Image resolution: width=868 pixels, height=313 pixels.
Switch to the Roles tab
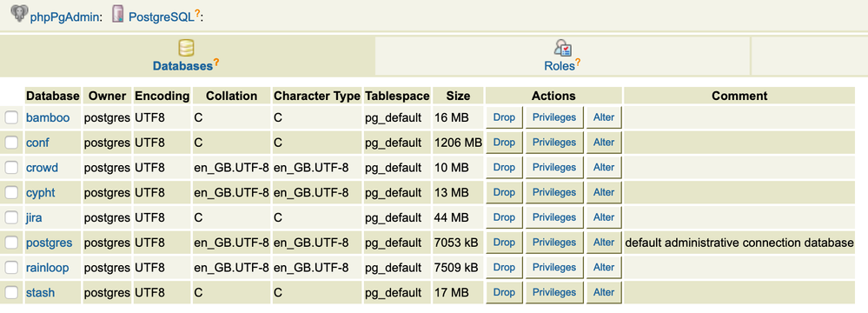tap(562, 57)
